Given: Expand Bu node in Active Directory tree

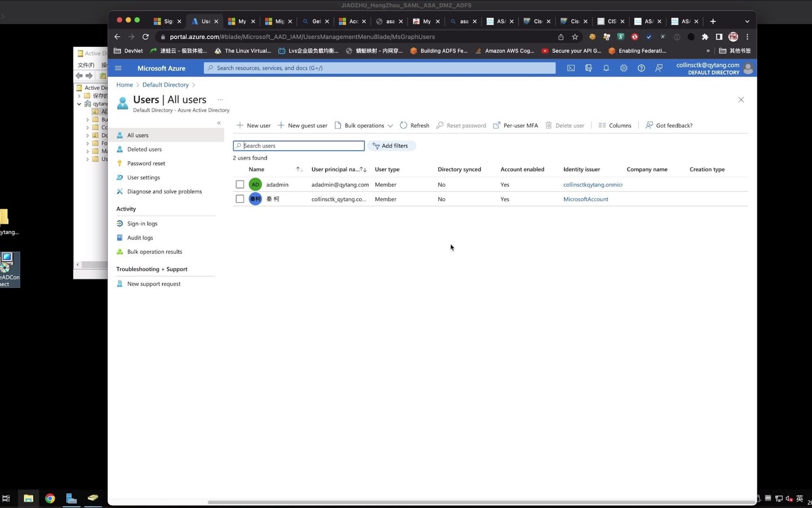Looking at the screenshot, I should point(87,120).
